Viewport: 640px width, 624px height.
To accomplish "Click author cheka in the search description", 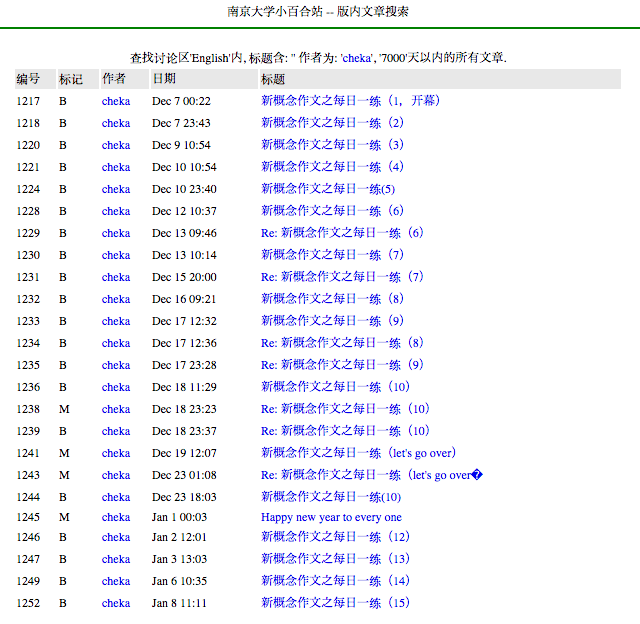I will pyautogui.click(x=356, y=58).
